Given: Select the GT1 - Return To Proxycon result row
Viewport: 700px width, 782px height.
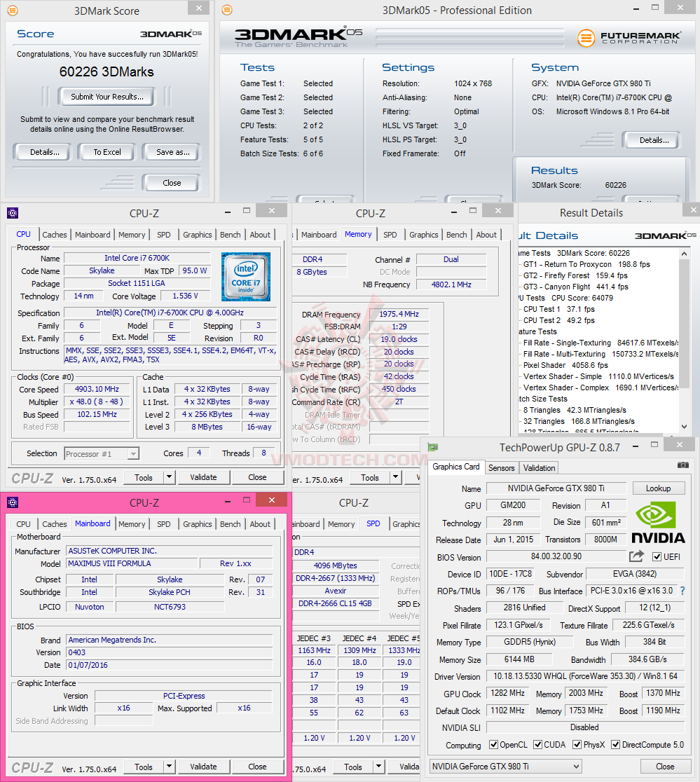Looking at the screenshot, I should click(x=586, y=264).
